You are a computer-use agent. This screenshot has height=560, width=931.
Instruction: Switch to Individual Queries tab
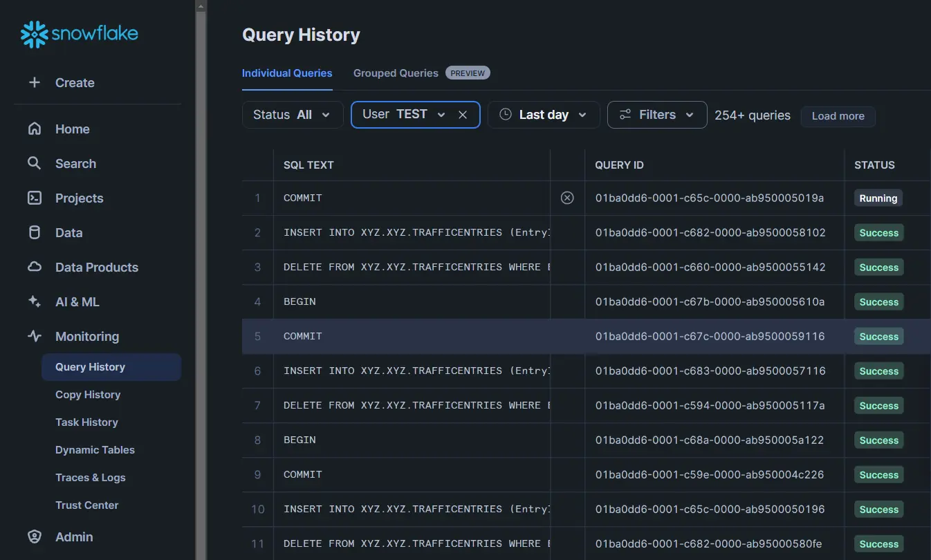[287, 73]
